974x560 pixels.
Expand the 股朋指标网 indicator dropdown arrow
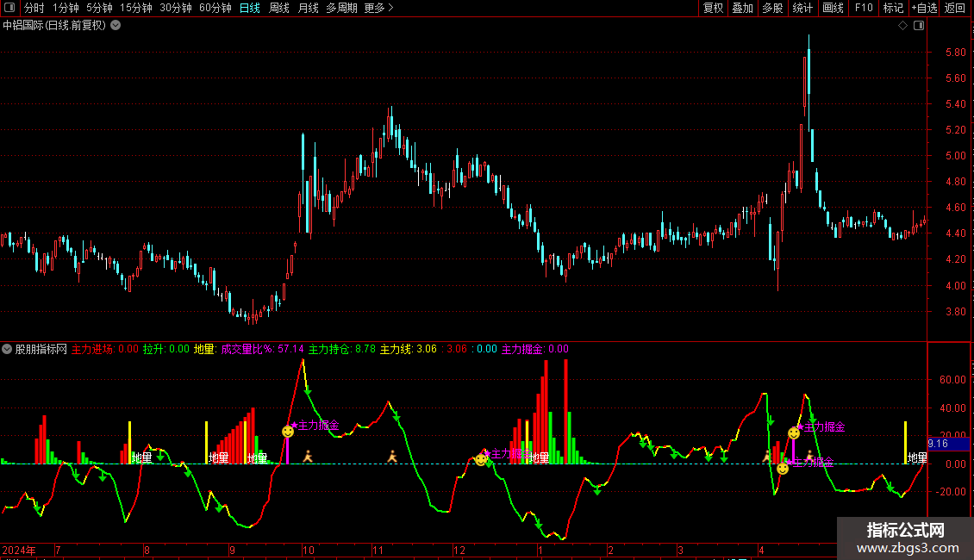tap(8, 350)
